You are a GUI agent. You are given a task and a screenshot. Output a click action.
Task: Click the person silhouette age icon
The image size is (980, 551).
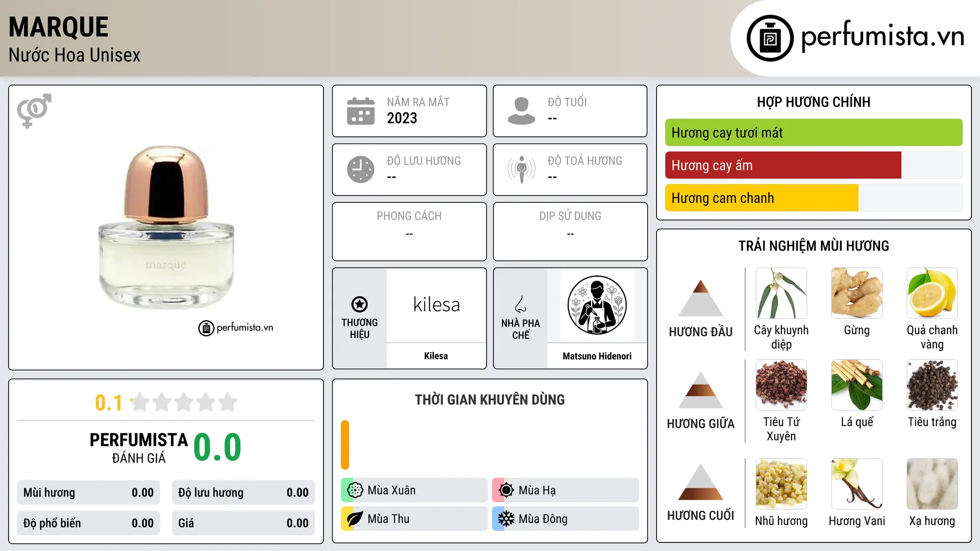[521, 111]
